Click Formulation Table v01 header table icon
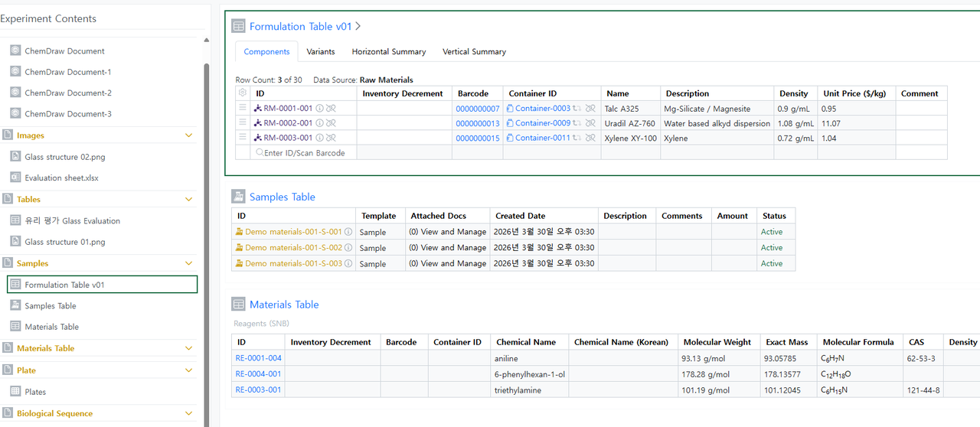980x427 pixels. click(239, 27)
